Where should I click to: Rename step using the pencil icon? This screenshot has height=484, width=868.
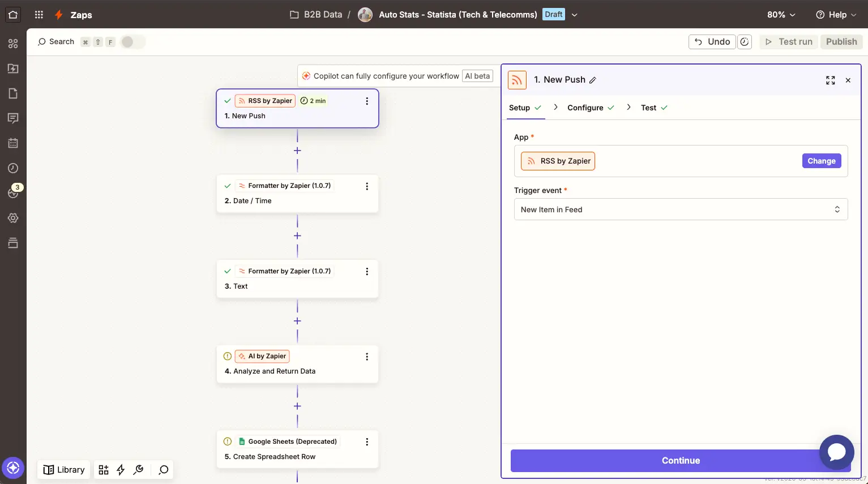pos(593,80)
